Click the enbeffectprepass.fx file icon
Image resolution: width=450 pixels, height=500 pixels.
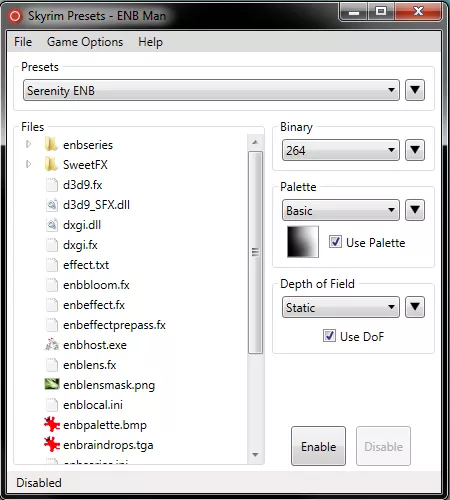click(x=52, y=325)
